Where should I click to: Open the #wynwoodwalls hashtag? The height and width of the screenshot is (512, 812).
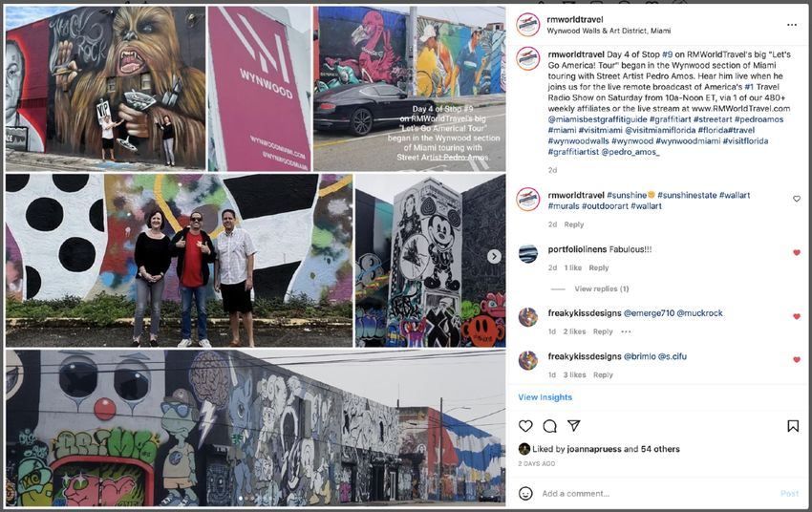pos(579,140)
